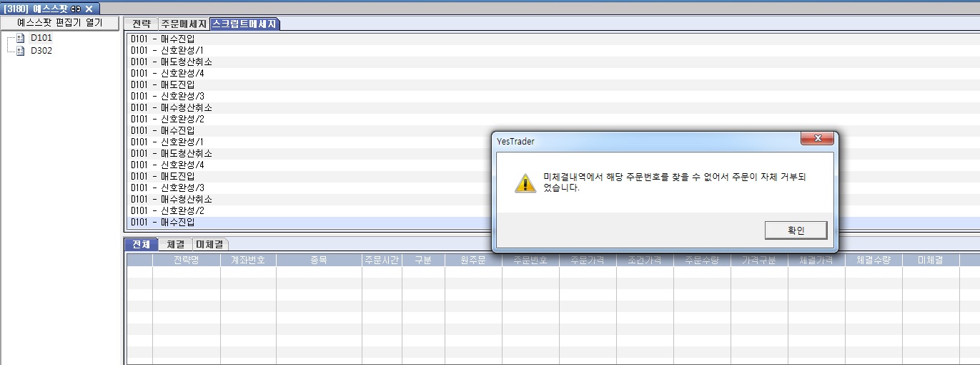980x365 pixels.
Task: Open the 미체결 orders tab
Action: click(x=210, y=244)
